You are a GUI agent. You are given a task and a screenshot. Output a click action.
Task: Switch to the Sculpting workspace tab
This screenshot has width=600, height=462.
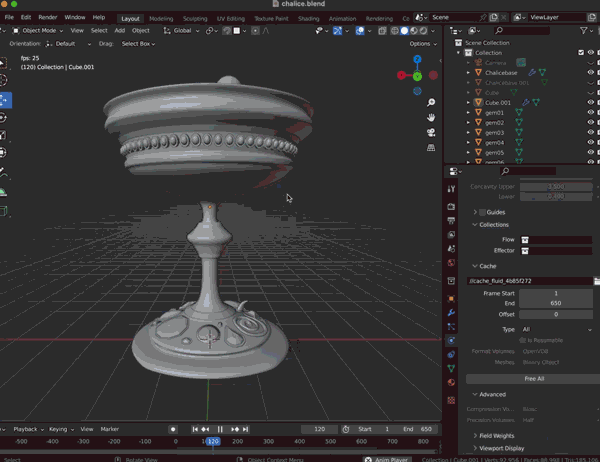click(x=195, y=18)
